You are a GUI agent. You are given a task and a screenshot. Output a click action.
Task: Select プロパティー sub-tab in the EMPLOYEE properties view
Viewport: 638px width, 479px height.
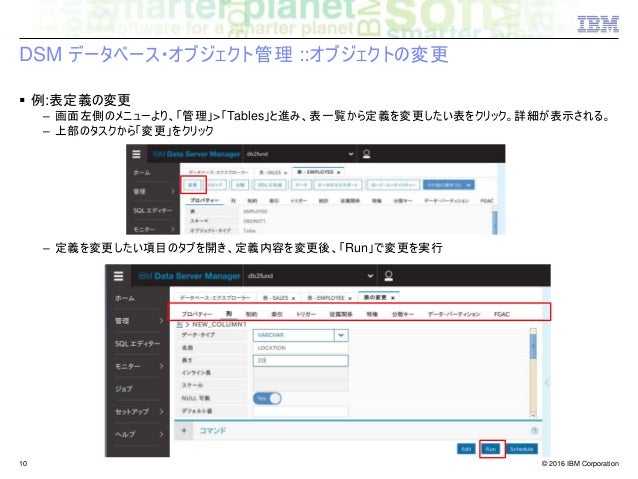tap(204, 200)
